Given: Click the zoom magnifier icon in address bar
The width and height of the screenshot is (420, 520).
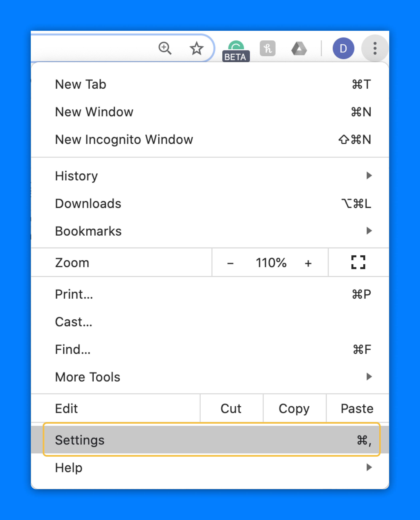Looking at the screenshot, I should [x=165, y=48].
